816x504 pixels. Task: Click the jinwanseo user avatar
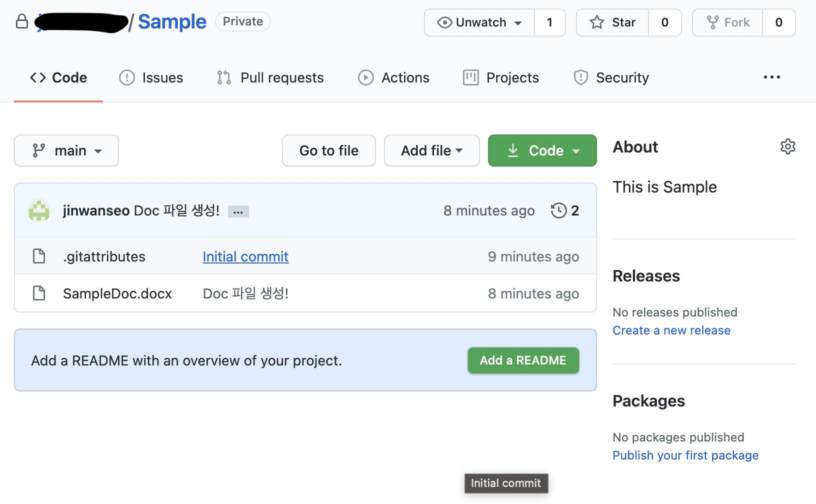pyautogui.click(x=39, y=210)
